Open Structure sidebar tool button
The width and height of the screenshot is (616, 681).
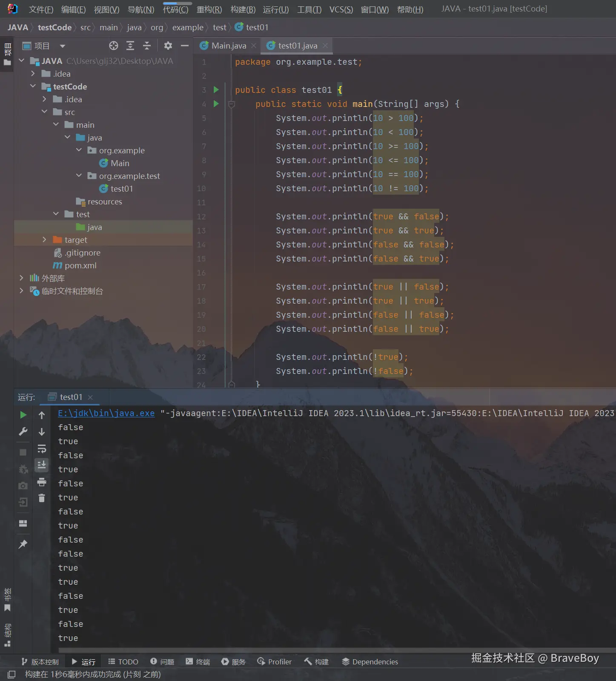[x=7, y=635]
